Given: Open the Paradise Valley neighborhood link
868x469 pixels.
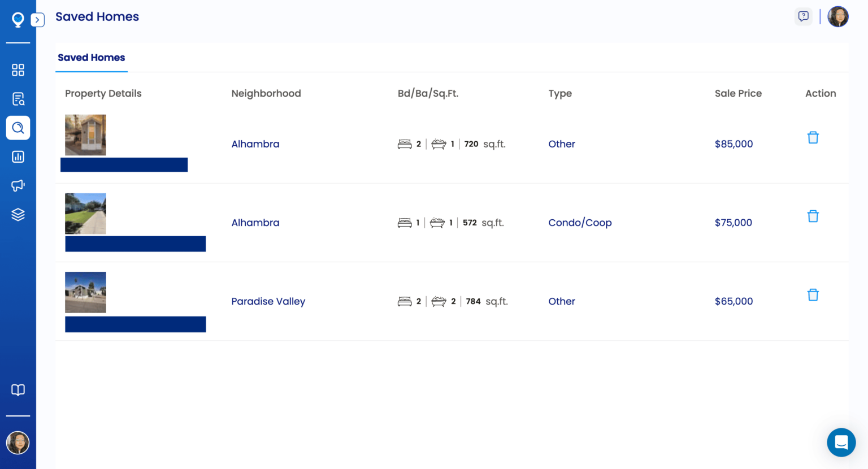Looking at the screenshot, I should (268, 301).
